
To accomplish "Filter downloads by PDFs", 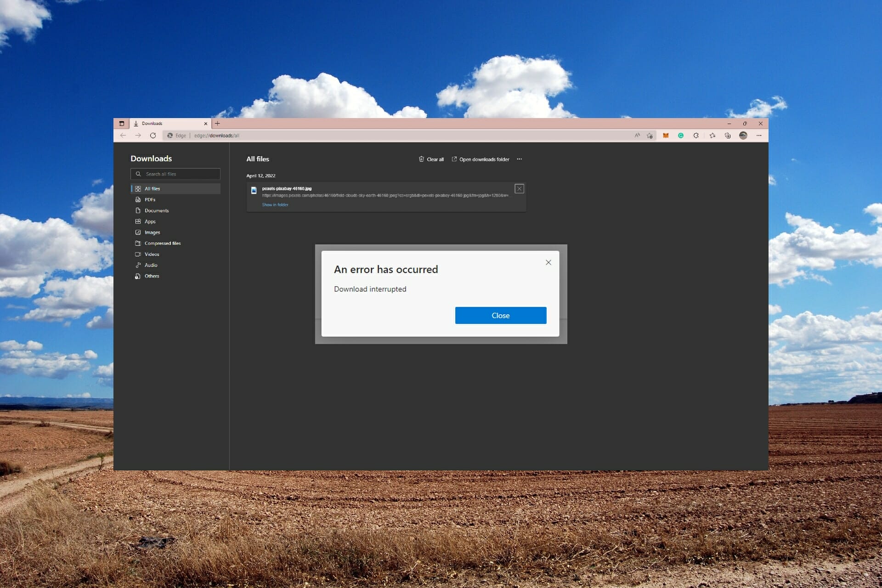I will (175, 200).
